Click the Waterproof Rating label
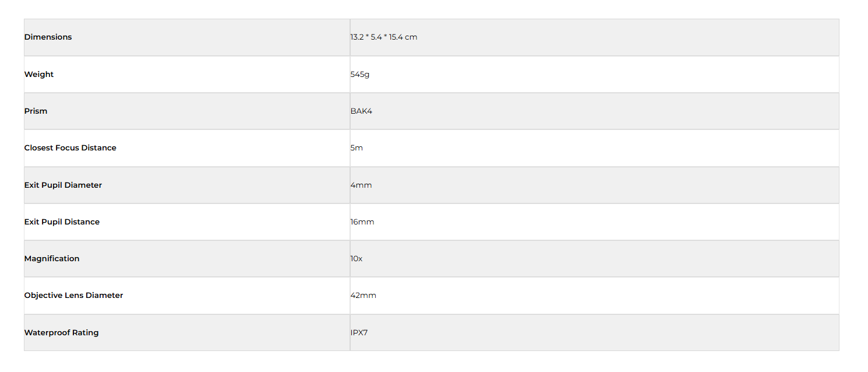The width and height of the screenshot is (868, 372). pos(62,333)
